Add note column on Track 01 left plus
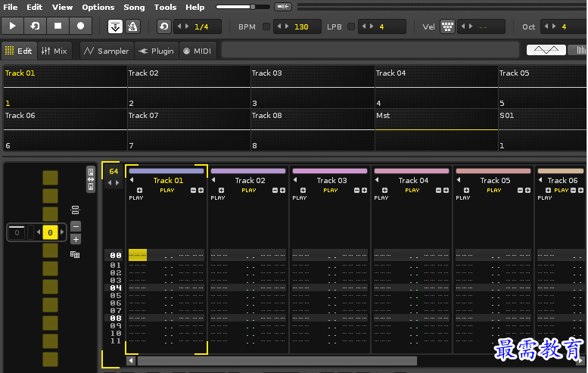This screenshot has height=373, width=588. click(139, 191)
